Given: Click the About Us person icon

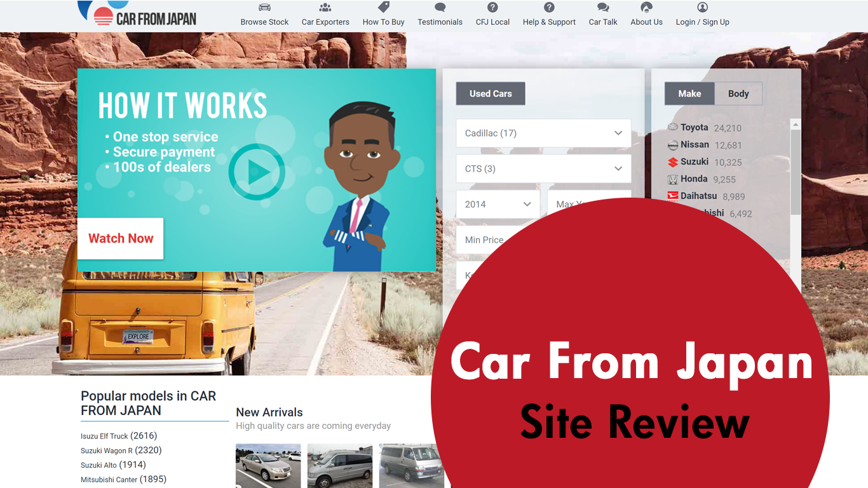Looking at the screenshot, I should pos(646,8).
